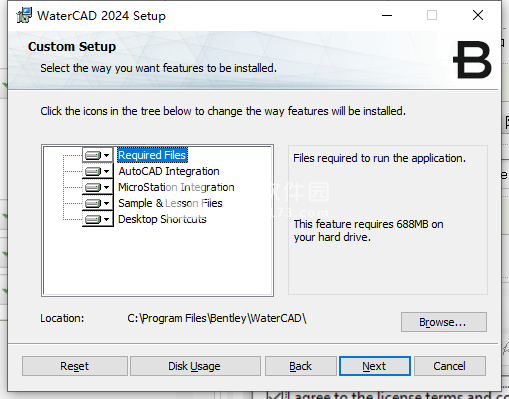Screen dimensions: 509x399
Task: Click the WaterCAD installer title bar icon
Action: pyautogui.click(x=24, y=15)
